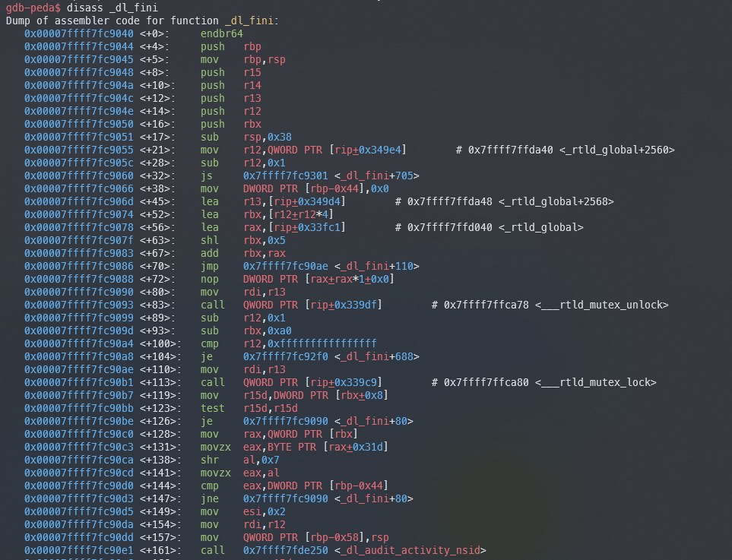The width and height of the screenshot is (732, 560).
Task: Select address 0x00007ffff7fc904a
Action: pyautogui.click(x=79, y=85)
